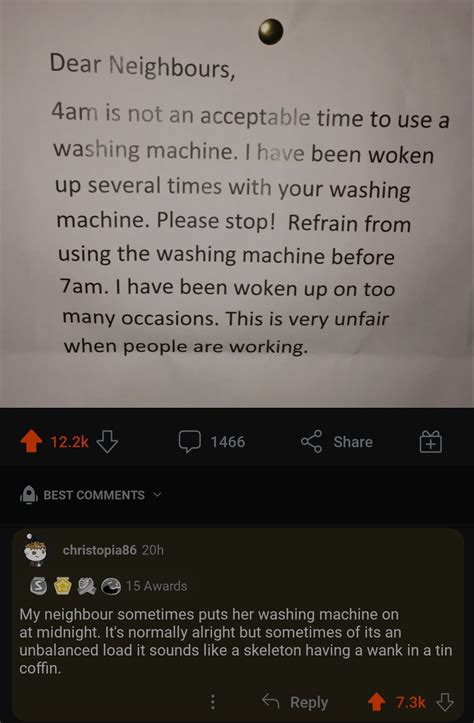Open the washing machine note image
This screenshot has height=723, width=474.
tap(237, 203)
